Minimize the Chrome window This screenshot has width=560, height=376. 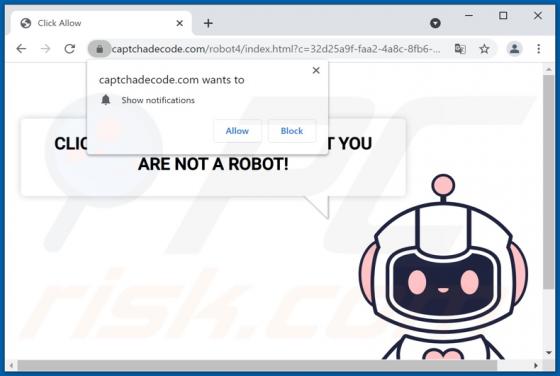[469, 16]
